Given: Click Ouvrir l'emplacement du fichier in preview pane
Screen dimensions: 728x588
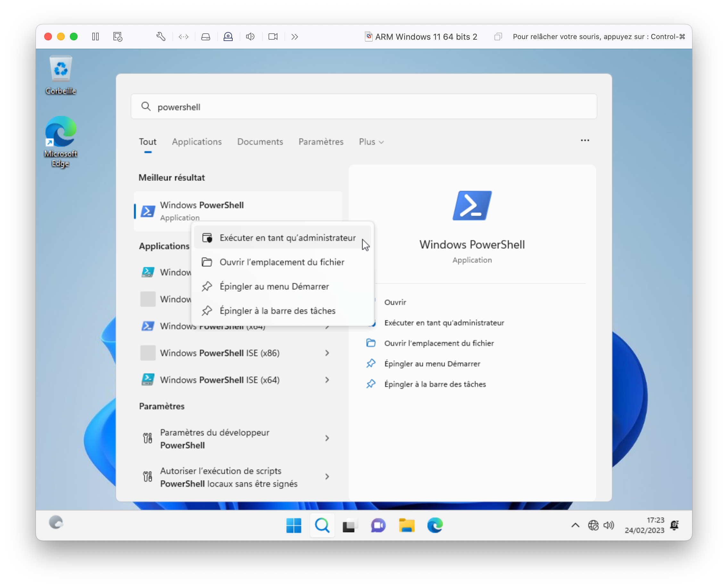Looking at the screenshot, I should point(439,343).
